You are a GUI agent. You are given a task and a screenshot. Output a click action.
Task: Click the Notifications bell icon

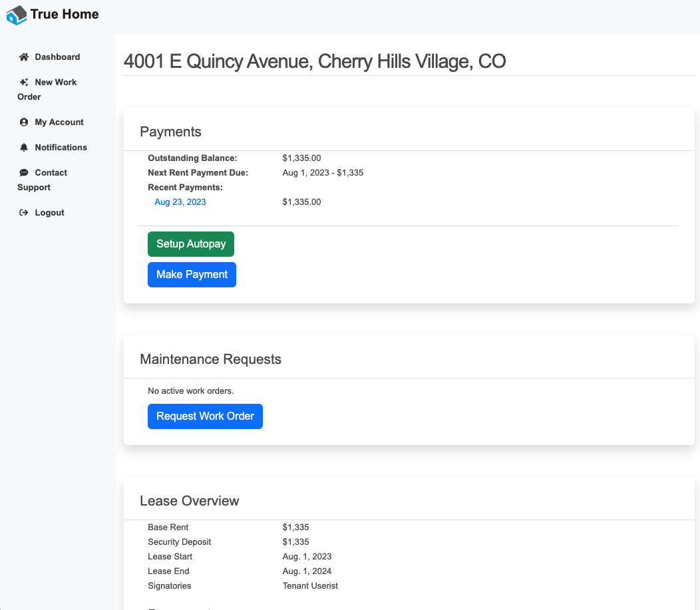pos(24,148)
